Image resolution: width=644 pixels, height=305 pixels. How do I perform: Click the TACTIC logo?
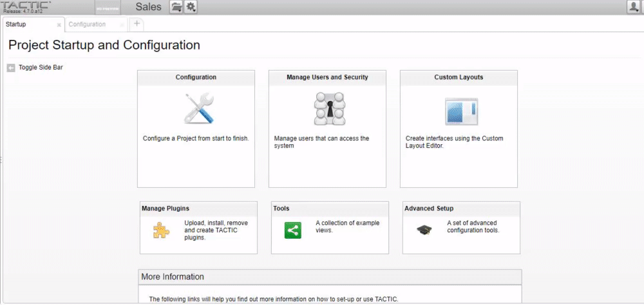26,5
